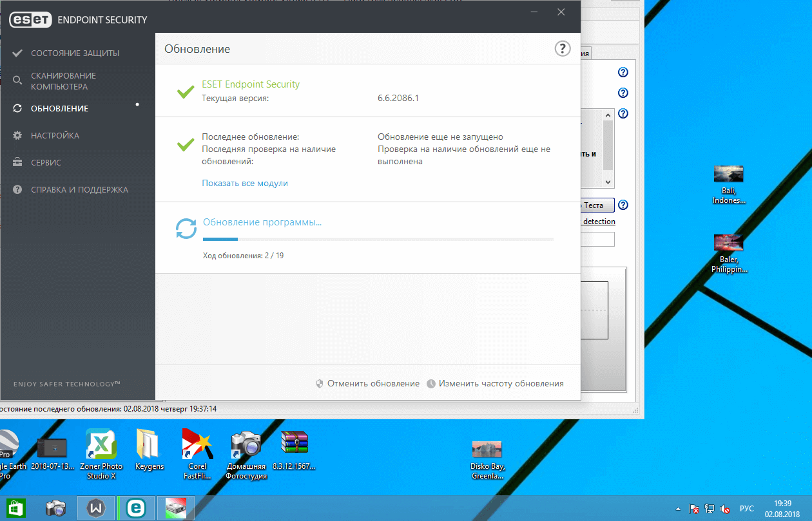
Task: Click the update progress bar
Action: [378, 239]
